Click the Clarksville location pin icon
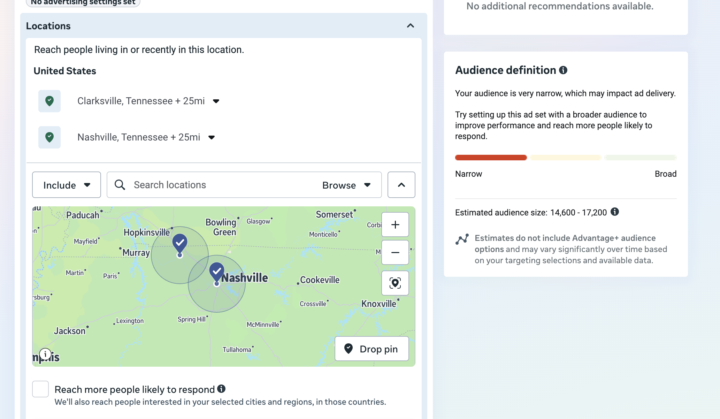Viewport: 720px width, 419px height. [49, 101]
